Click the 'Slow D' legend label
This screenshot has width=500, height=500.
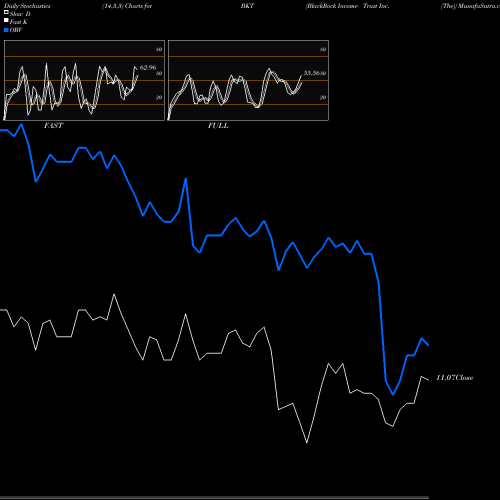[x=20, y=14]
